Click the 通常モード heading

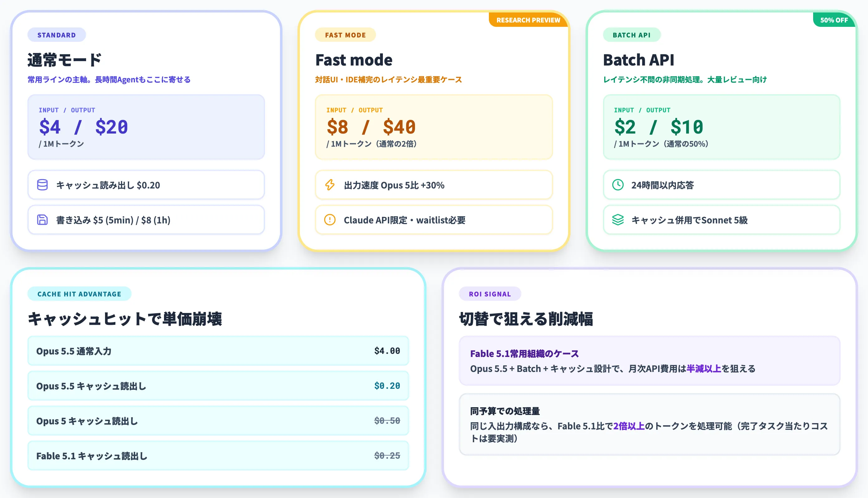[x=65, y=60]
